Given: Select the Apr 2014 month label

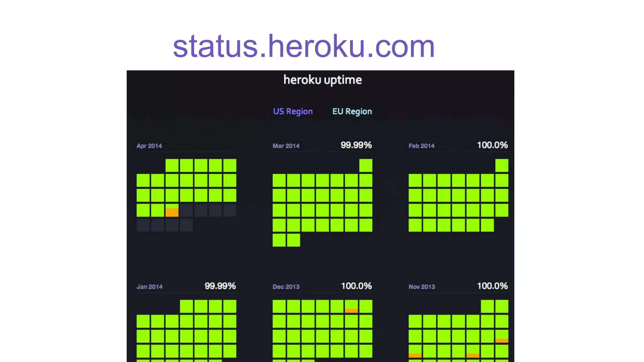Looking at the screenshot, I should 149,146.
